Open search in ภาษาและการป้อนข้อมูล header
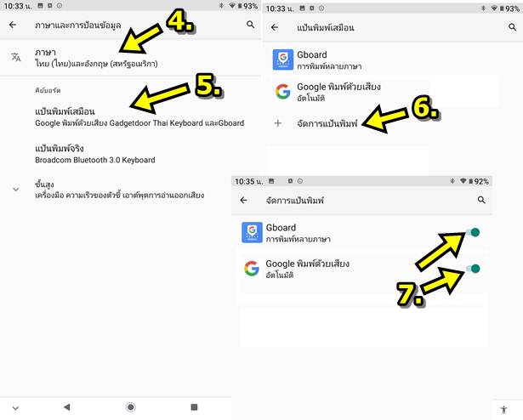 (x=251, y=25)
